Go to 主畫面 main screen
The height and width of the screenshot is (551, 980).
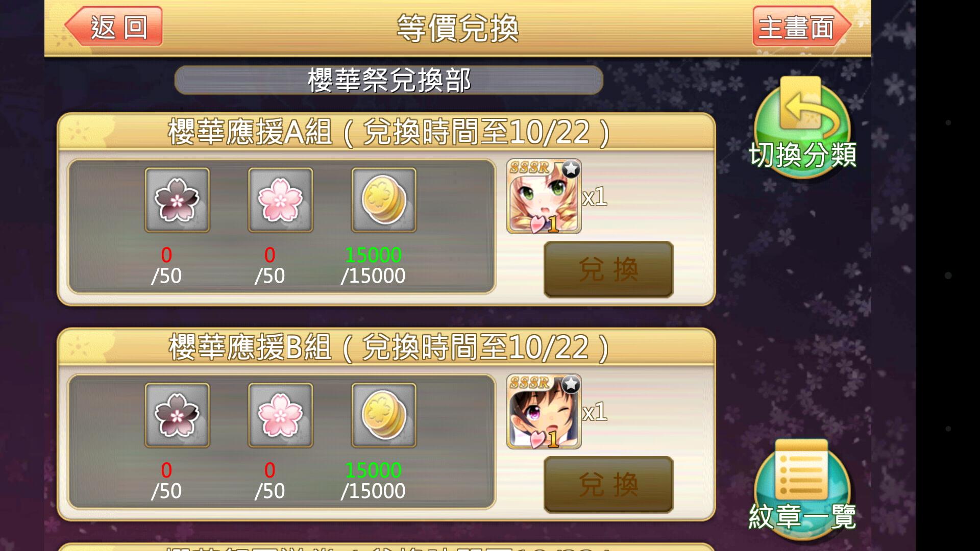[x=801, y=27]
